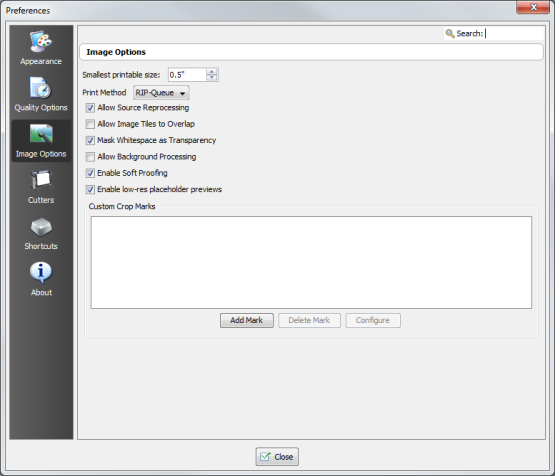Open the Appearance palette icon

coord(41,41)
